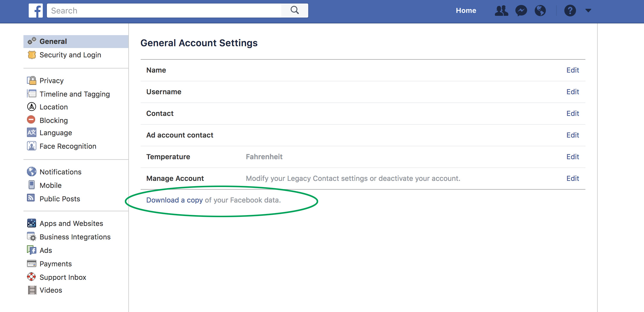Open Security and Login settings
The image size is (644, 312).
(x=70, y=55)
